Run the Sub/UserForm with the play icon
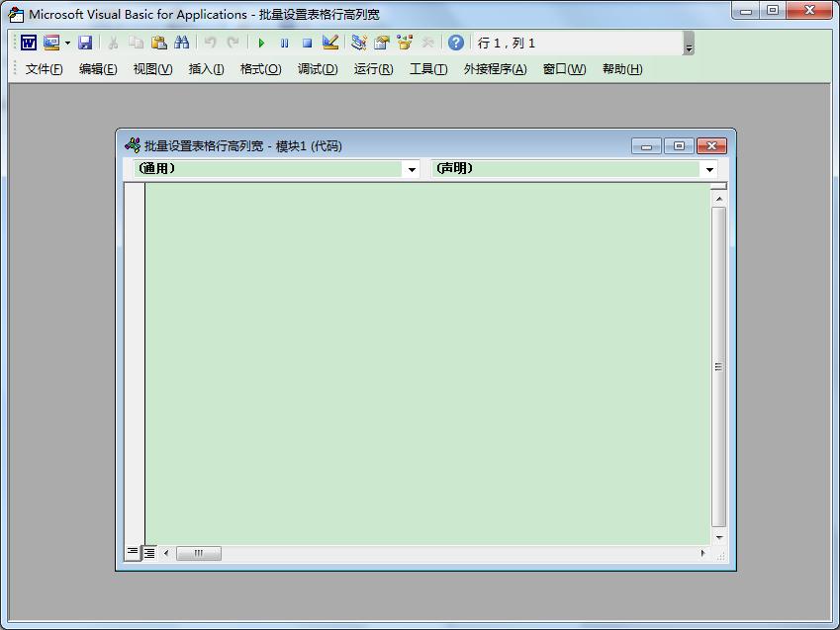 point(260,43)
